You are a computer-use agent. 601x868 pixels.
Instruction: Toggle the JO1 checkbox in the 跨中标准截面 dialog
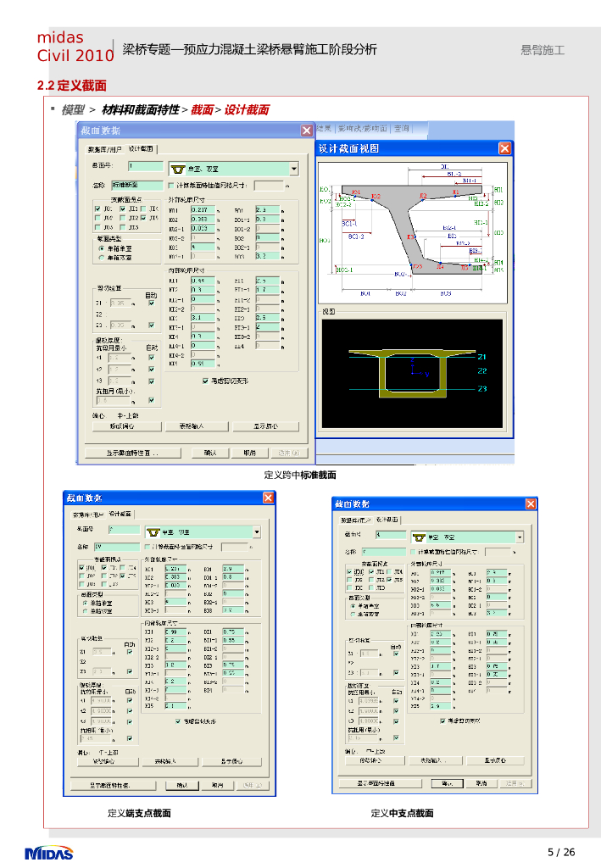point(97,208)
